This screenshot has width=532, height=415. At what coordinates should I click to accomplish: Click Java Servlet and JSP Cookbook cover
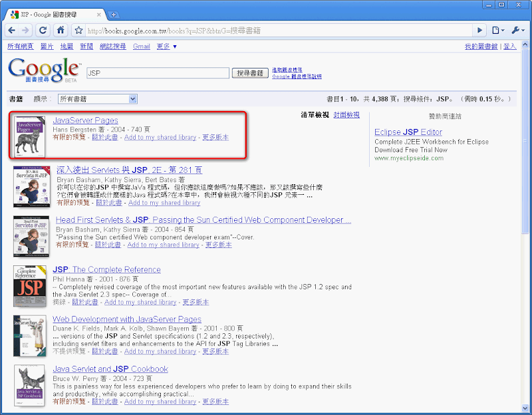tap(29, 386)
